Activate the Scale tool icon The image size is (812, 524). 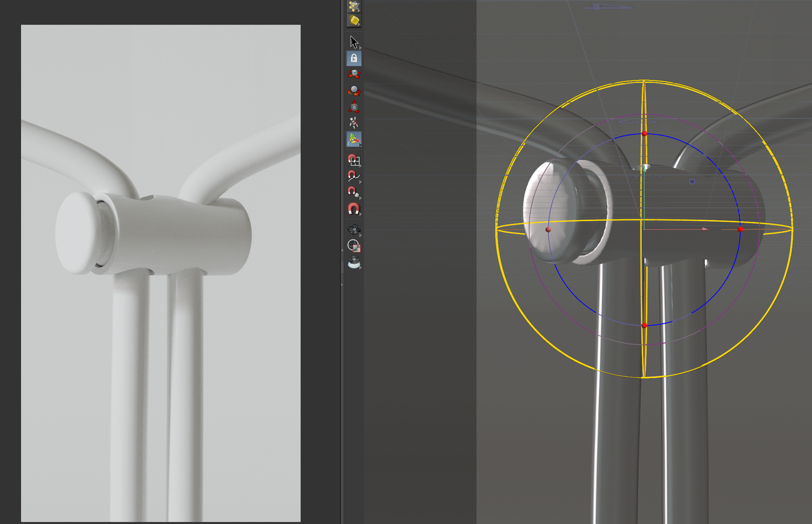click(354, 107)
